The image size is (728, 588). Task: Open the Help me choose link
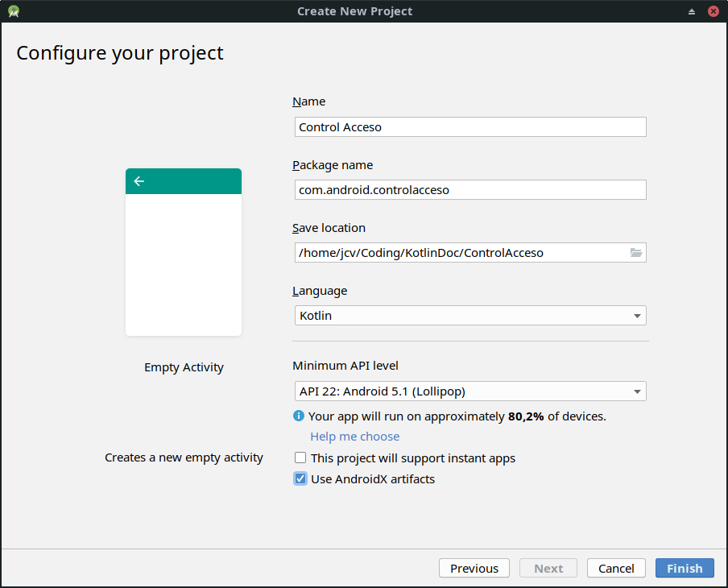click(x=355, y=437)
